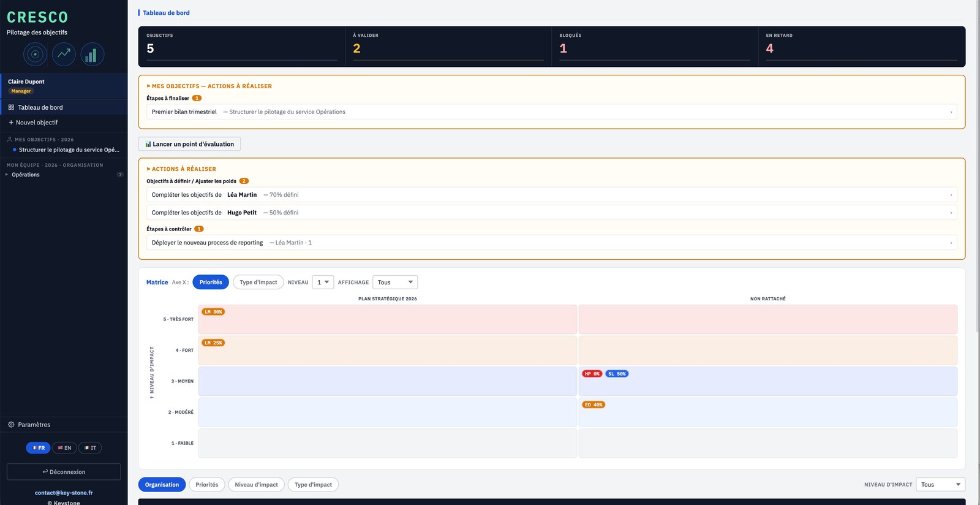The width and height of the screenshot is (980, 505).
Task: Click the target icon under CRESCO logo
Action: (35, 55)
